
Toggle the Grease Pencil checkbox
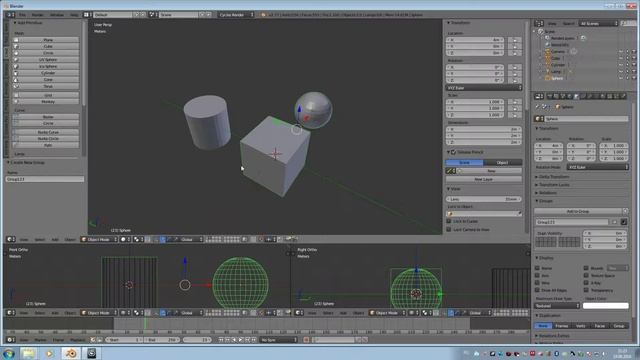(453, 152)
